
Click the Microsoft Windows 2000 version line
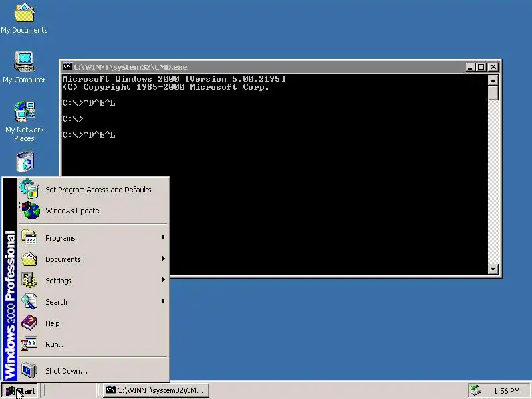click(x=174, y=79)
